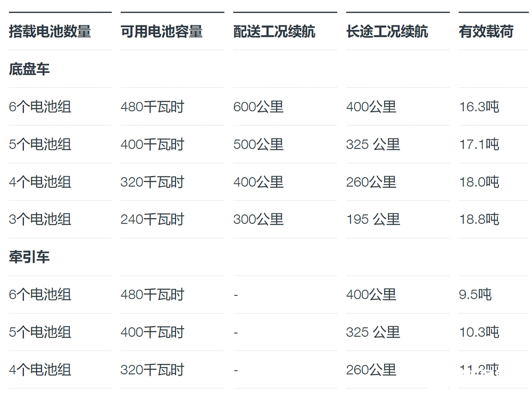This screenshot has height=399, width=532.
Task: Click the 有效载荷 column header
Action: tap(486, 31)
